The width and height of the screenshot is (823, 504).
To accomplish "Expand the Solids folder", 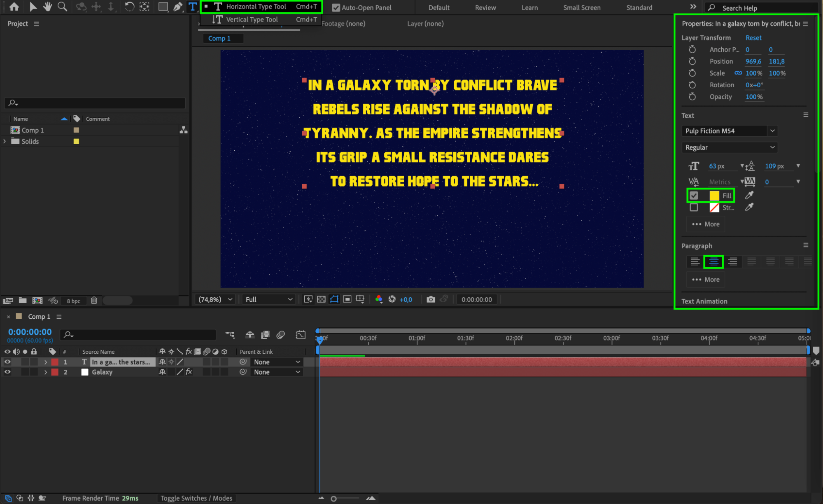I will point(5,141).
